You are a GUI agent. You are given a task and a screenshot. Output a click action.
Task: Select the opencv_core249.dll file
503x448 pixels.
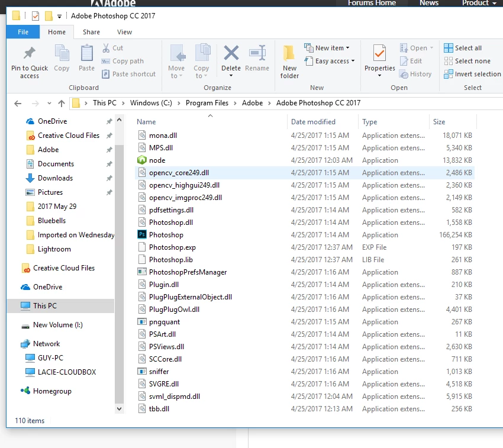click(305, 173)
